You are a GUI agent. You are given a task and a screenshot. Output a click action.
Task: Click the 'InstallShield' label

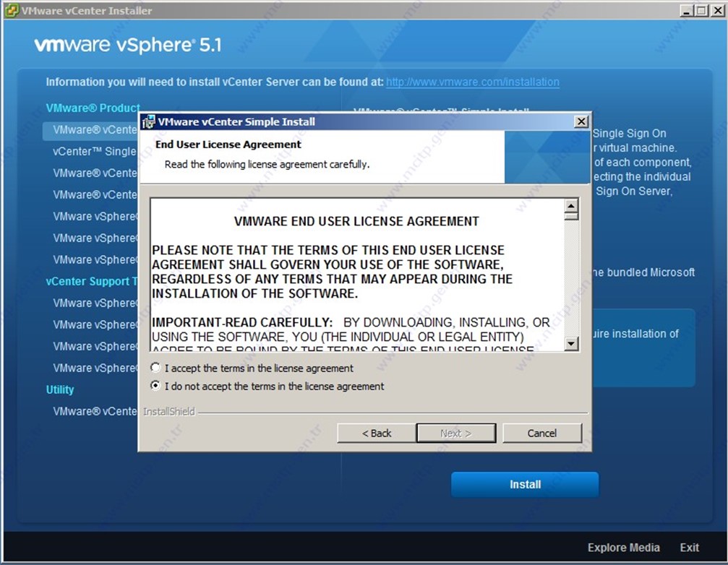(x=169, y=412)
